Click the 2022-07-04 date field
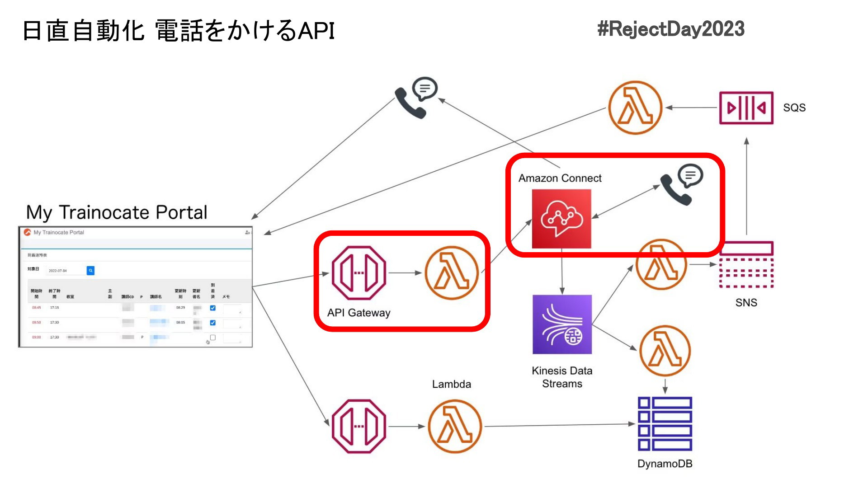 point(66,270)
